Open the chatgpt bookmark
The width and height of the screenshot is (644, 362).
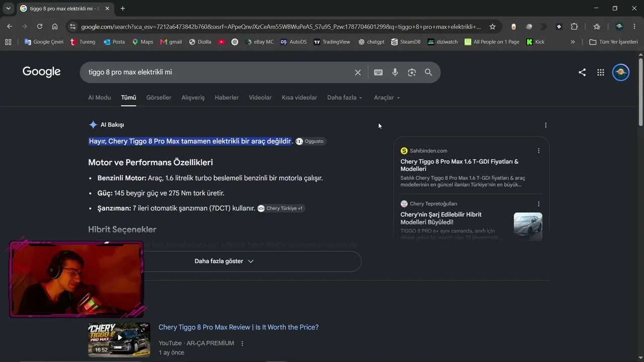pyautogui.click(x=371, y=42)
